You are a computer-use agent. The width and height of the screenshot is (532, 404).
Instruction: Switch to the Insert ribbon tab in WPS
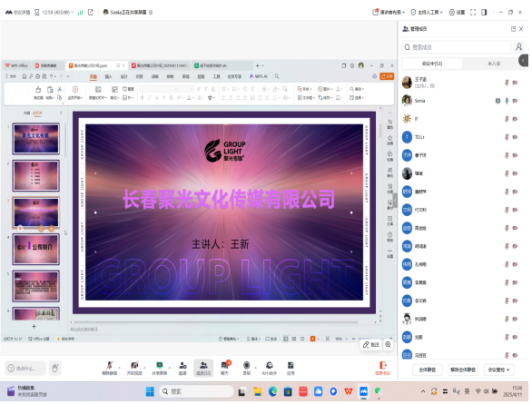[109, 76]
